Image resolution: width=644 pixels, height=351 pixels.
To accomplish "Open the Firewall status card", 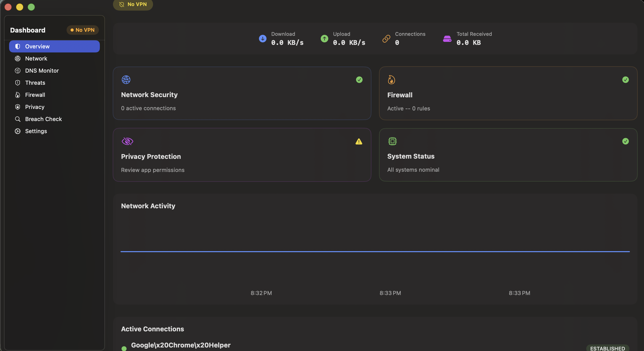I will point(508,93).
